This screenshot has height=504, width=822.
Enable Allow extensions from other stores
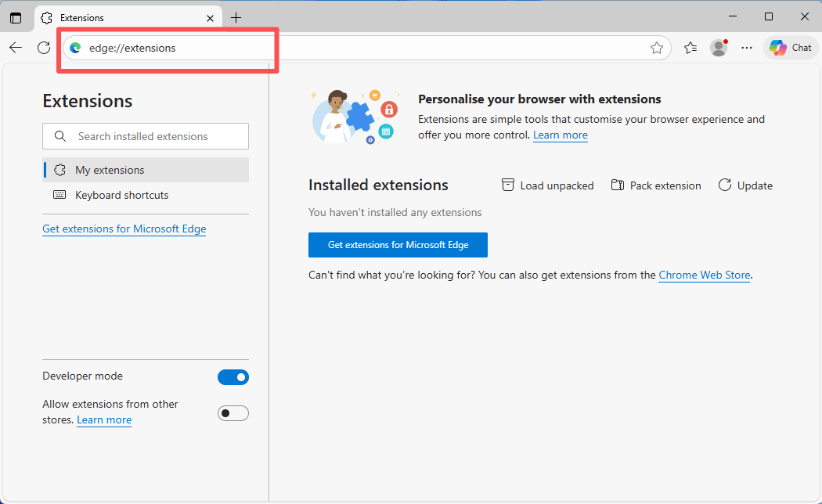pos(233,412)
